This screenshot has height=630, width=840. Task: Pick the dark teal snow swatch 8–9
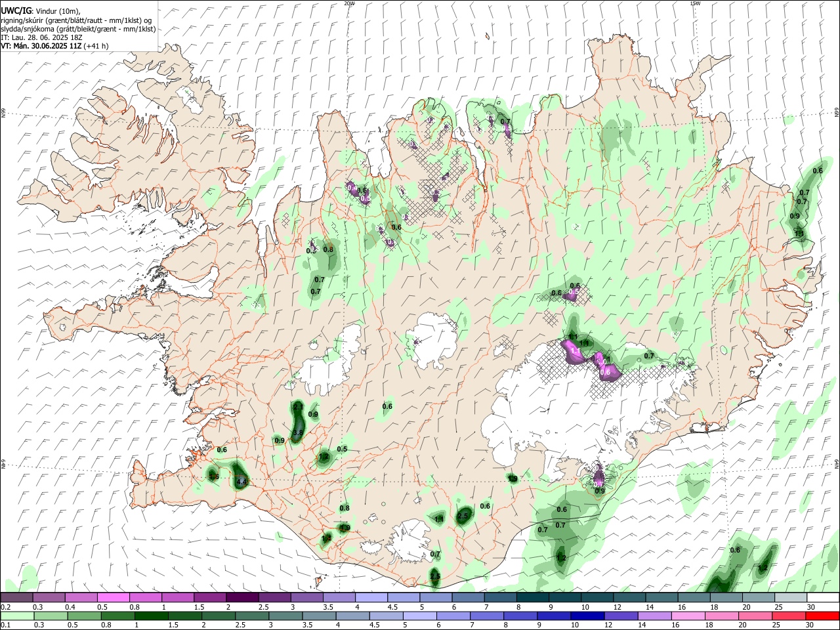[532, 598]
